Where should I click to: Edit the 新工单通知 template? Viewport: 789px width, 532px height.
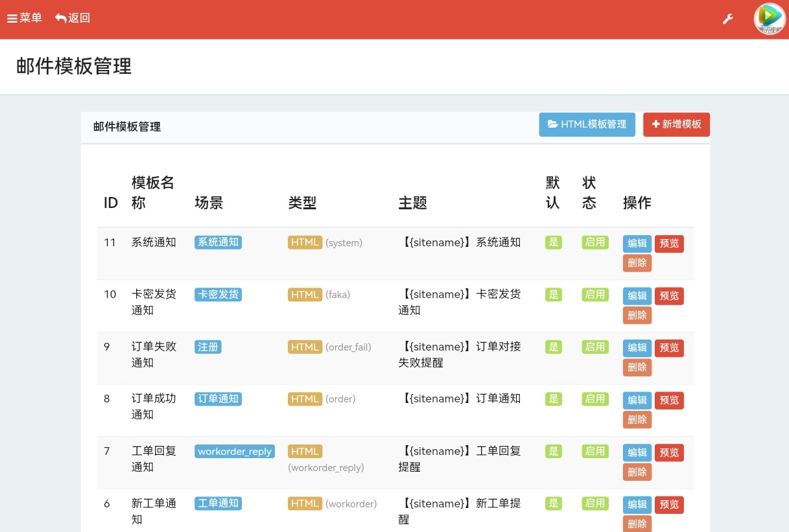pyautogui.click(x=637, y=505)
